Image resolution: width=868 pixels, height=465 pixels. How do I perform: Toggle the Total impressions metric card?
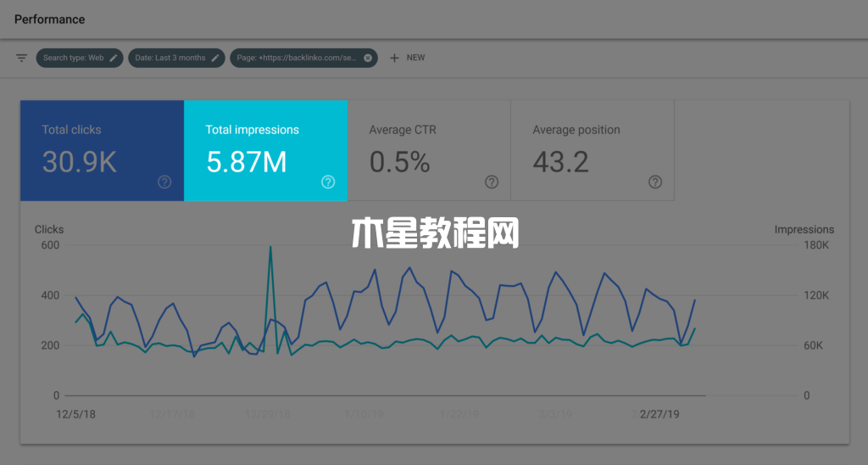click(x=265, y=150)
